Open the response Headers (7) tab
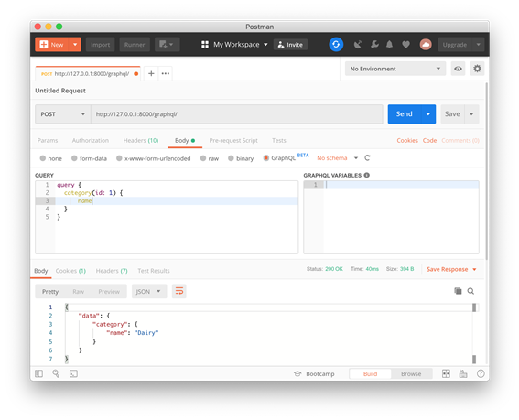 coord(112,271)
